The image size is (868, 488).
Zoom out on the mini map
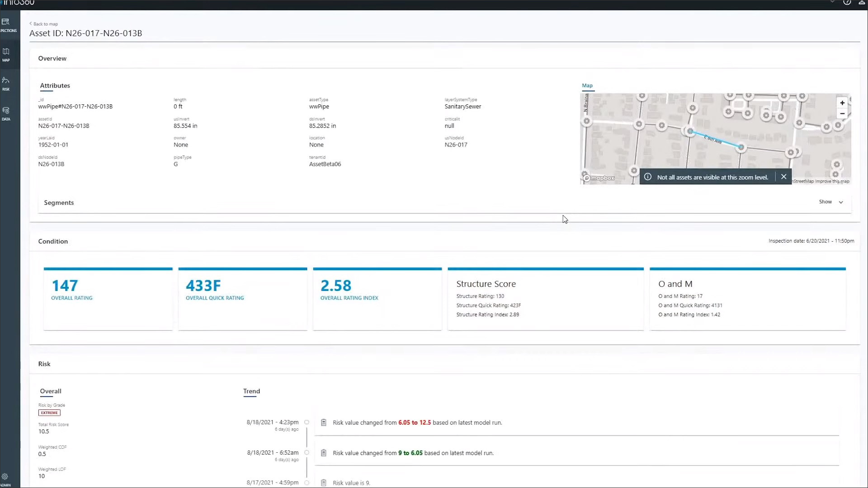(842, 113)
